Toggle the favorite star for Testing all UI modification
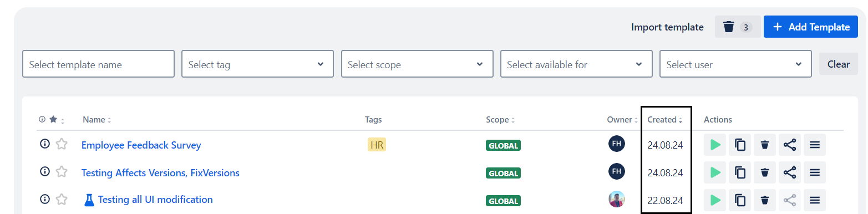 coord(62,199)
